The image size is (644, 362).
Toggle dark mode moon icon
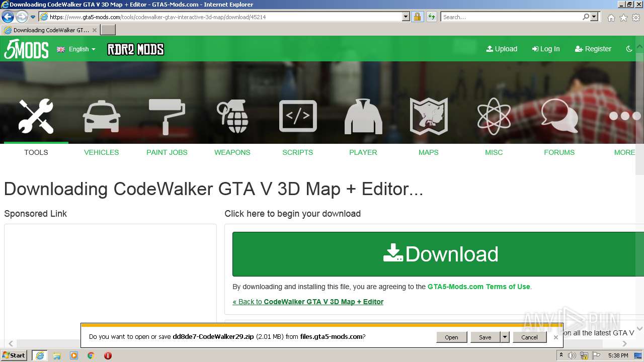click(x=629, y=49)
